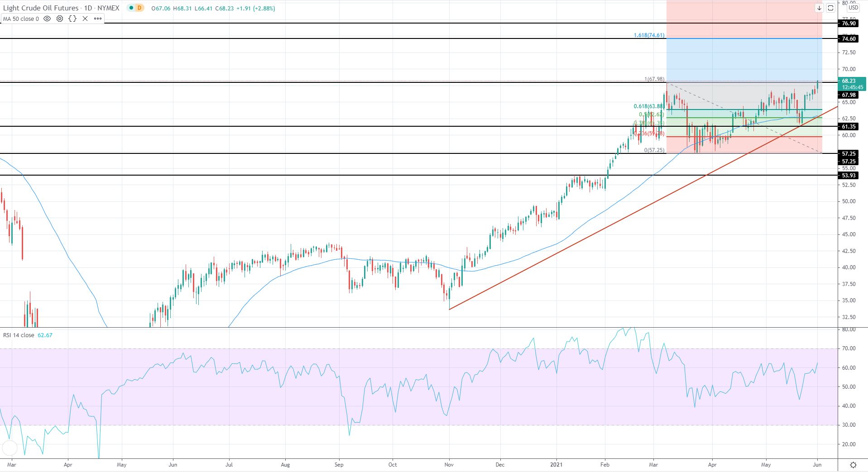The image size is (868, 472).
Task: Select the MA 50 close indicator label
Action: click(21, 19)
